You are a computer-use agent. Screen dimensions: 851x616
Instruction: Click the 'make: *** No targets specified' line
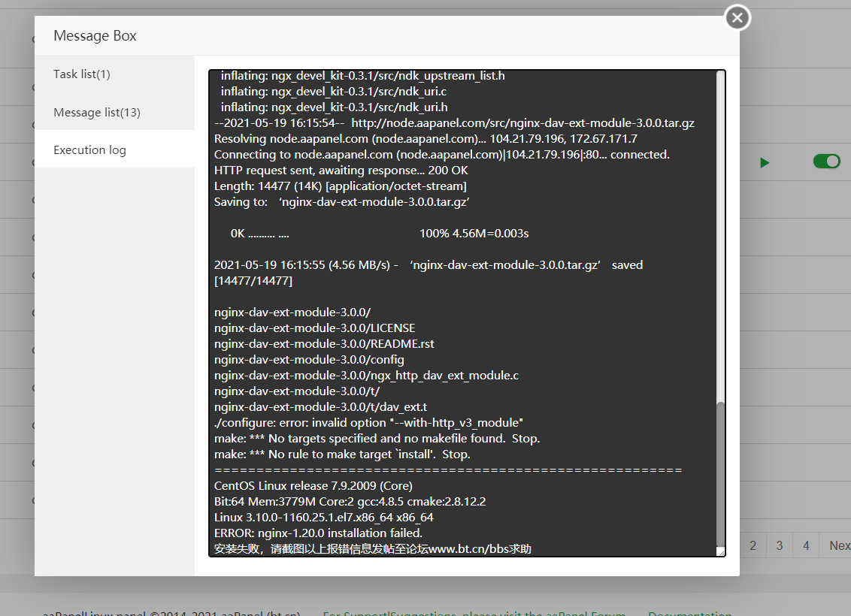[x=377, y=438]
